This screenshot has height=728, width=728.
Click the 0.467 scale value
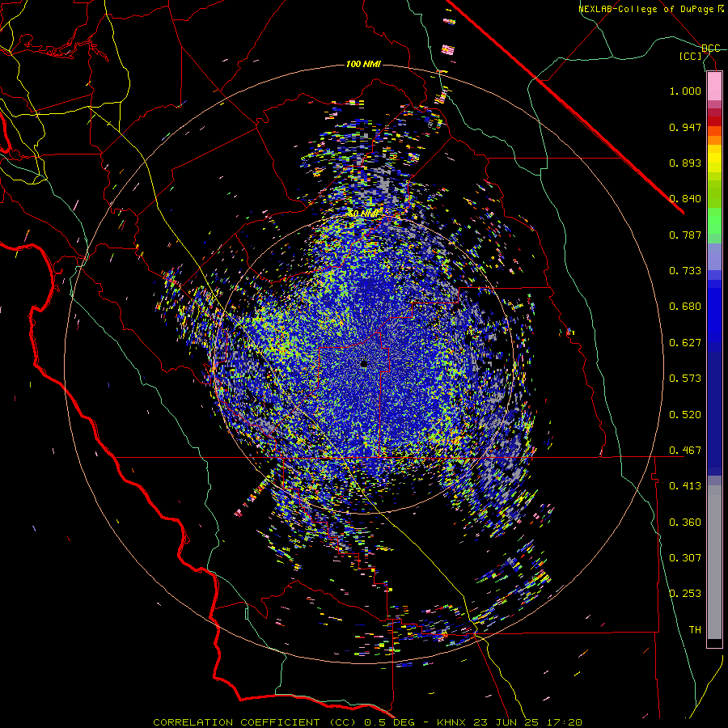(x=685, y=451)
